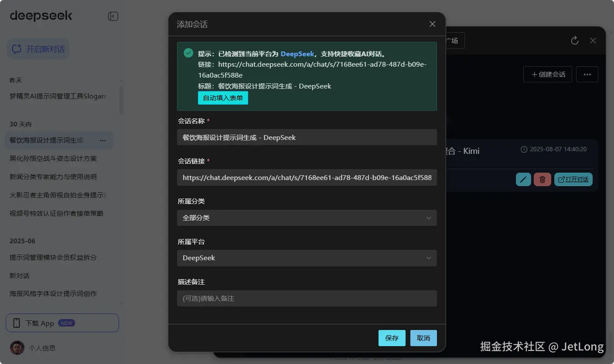
Task: Click the 所属分类 dropdown chevron arrow
Action: coord(429,218)
